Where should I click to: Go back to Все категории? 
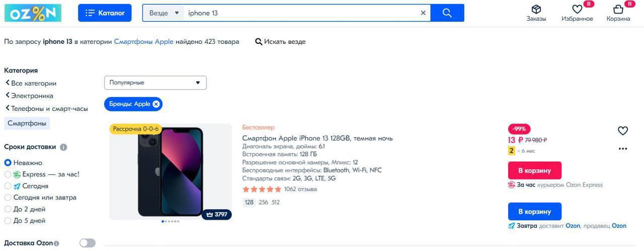31,83
